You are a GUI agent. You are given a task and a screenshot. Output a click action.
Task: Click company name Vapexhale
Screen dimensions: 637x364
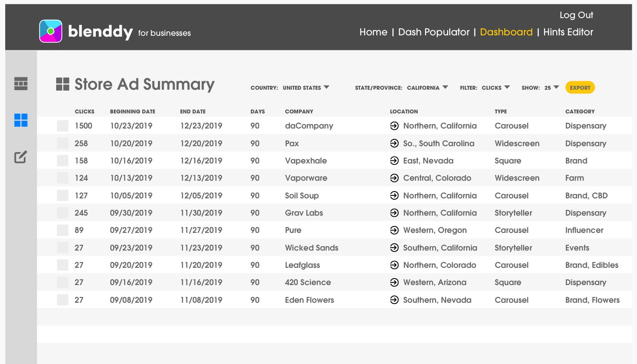pyautogui.click(x=306, y=161)
